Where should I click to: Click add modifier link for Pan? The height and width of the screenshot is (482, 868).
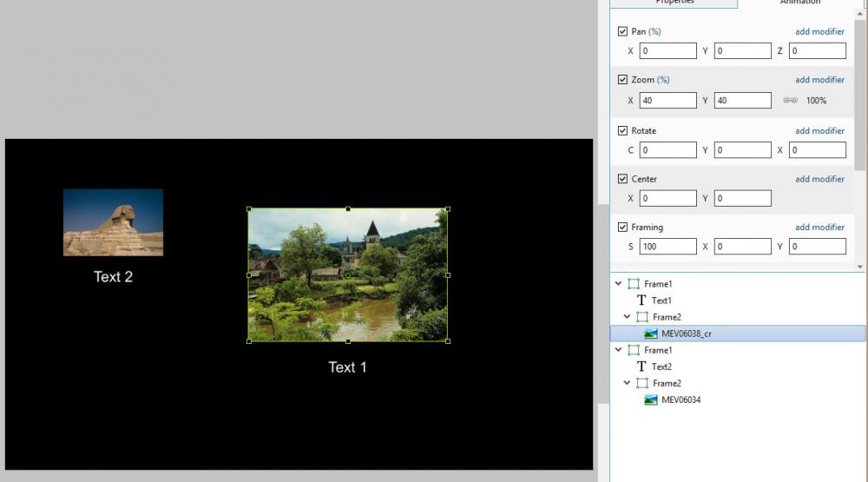click(819, 32)
